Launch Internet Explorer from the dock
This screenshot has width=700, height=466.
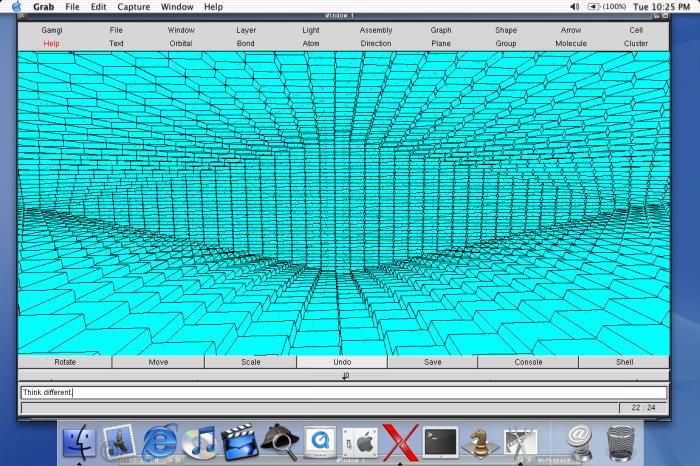(159, 441)
